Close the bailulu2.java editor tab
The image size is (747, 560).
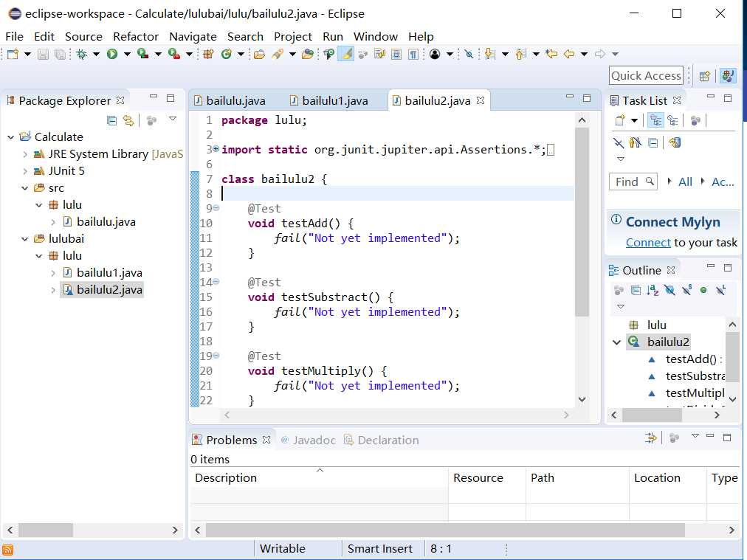[481, 100]
